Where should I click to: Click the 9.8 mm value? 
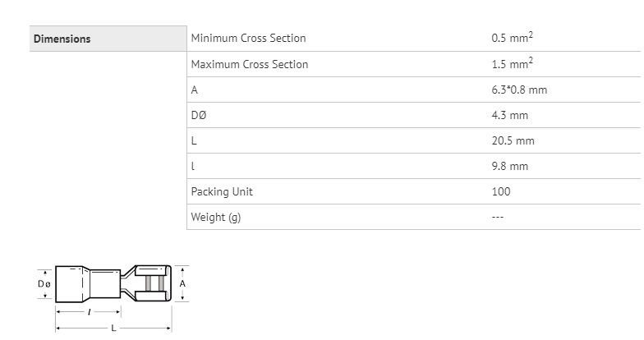[x=509, y=166]
